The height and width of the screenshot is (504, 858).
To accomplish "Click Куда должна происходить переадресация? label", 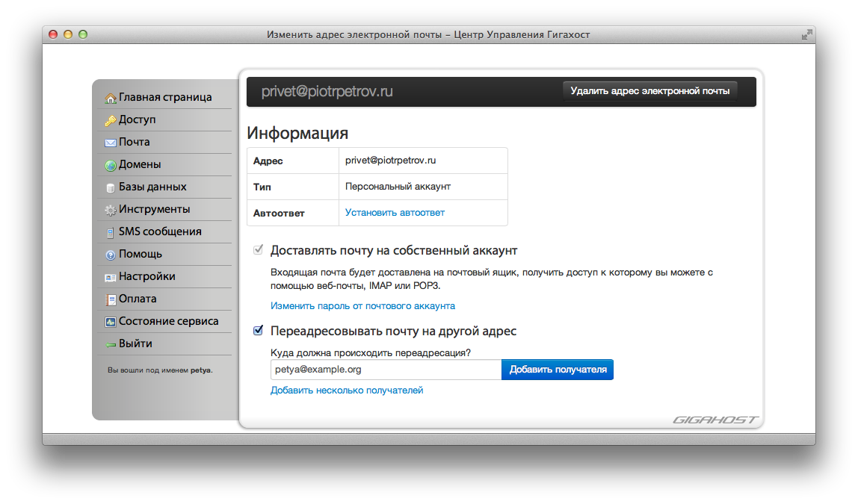I will [x=371, y=353].
